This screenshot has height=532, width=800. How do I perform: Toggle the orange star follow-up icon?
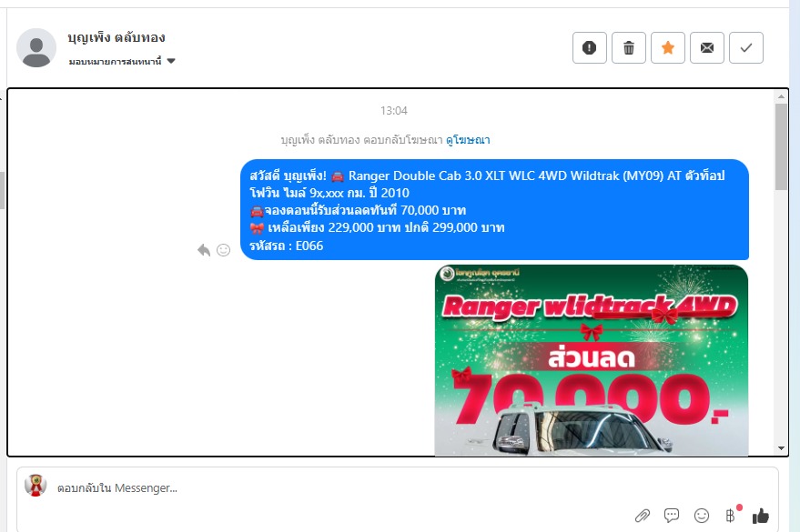click(x=668, y=47)
